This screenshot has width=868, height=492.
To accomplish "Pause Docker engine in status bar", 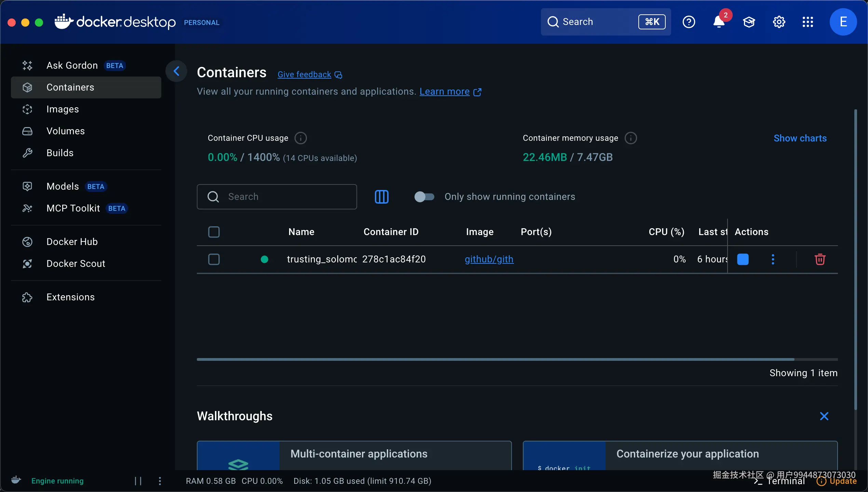I will [x=138, y=481].
